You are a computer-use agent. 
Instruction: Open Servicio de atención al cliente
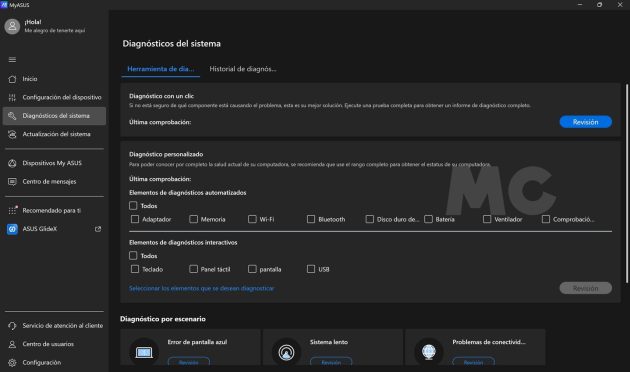click(54, 326)
